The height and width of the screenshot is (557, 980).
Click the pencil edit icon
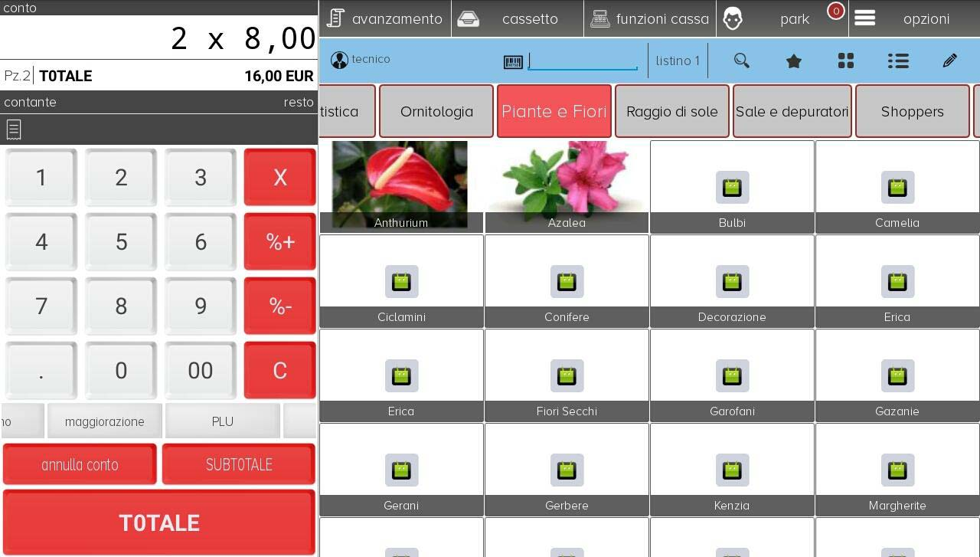tap(950, 61)
